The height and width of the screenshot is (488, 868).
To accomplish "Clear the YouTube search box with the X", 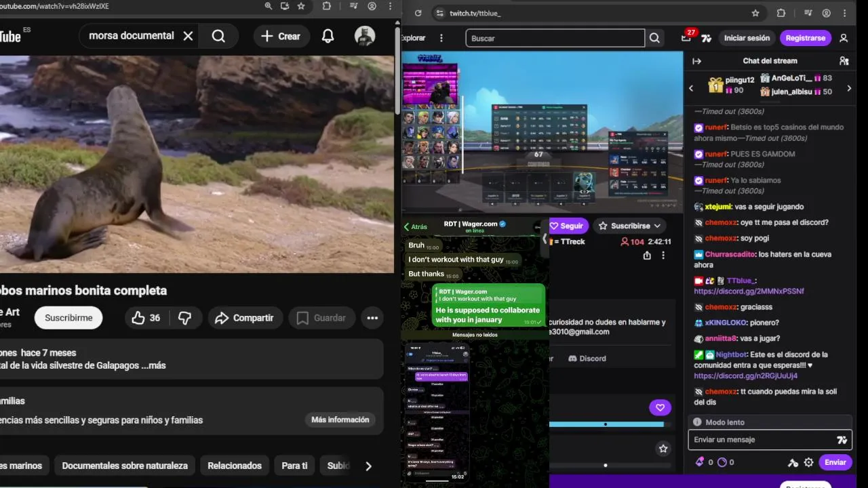I will pyautogui.click(x=189, y=36).
